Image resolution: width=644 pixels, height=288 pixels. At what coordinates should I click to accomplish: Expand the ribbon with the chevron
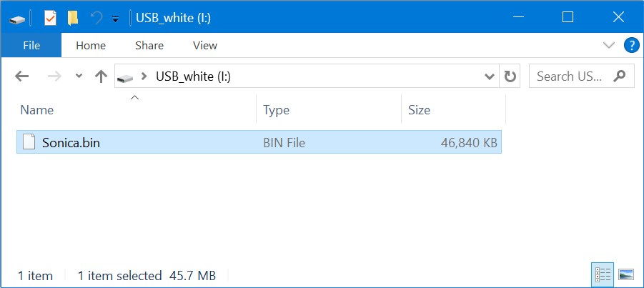609,45
